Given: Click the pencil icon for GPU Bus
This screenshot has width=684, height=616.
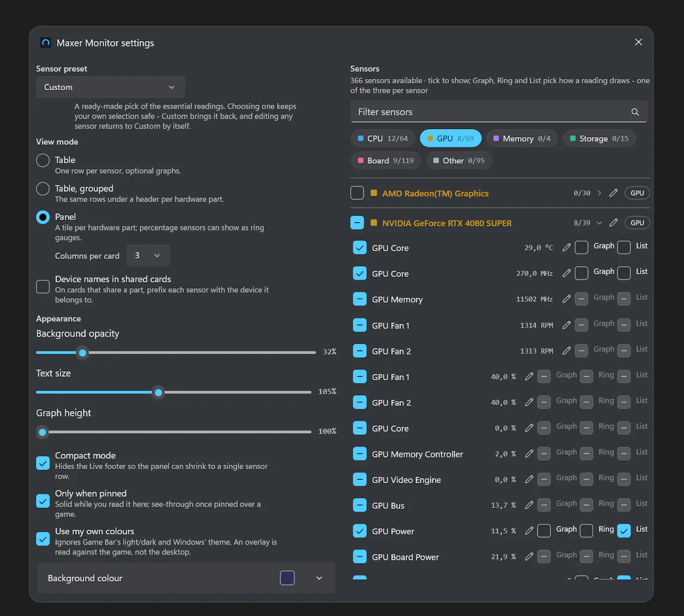Looking at the screenshot, I should tap(529, 505).
